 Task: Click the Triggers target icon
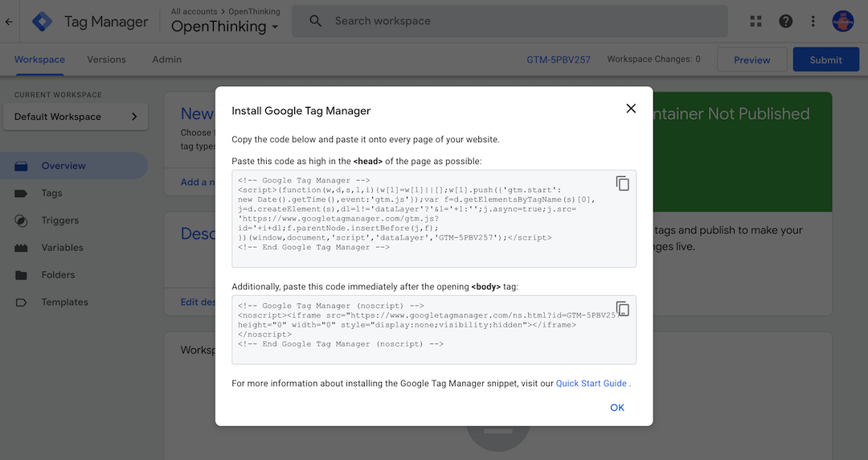tap(21, 220)
